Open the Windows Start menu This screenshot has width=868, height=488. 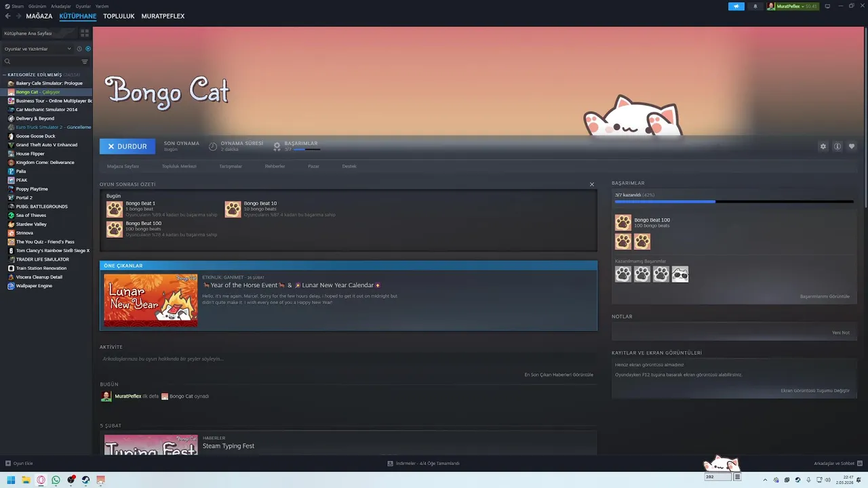click(11, 480)
